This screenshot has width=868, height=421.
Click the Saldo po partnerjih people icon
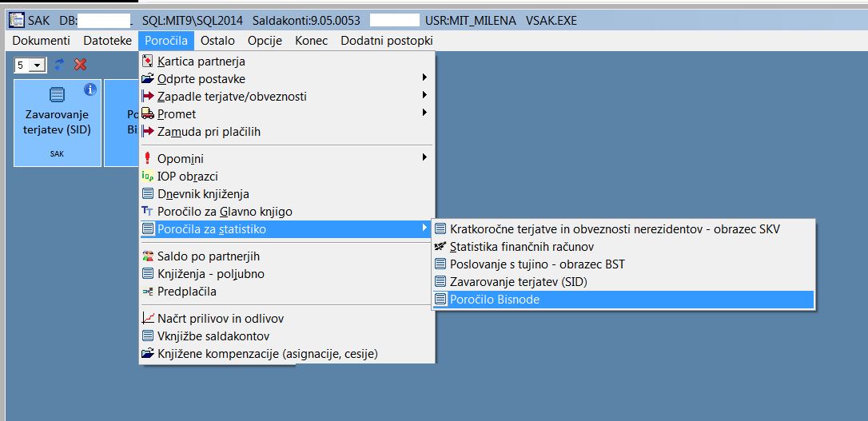click(x=147, y=256)
